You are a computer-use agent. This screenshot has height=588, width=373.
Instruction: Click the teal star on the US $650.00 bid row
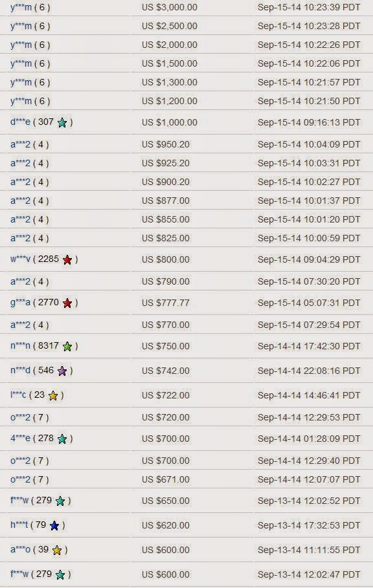point(60,501)
